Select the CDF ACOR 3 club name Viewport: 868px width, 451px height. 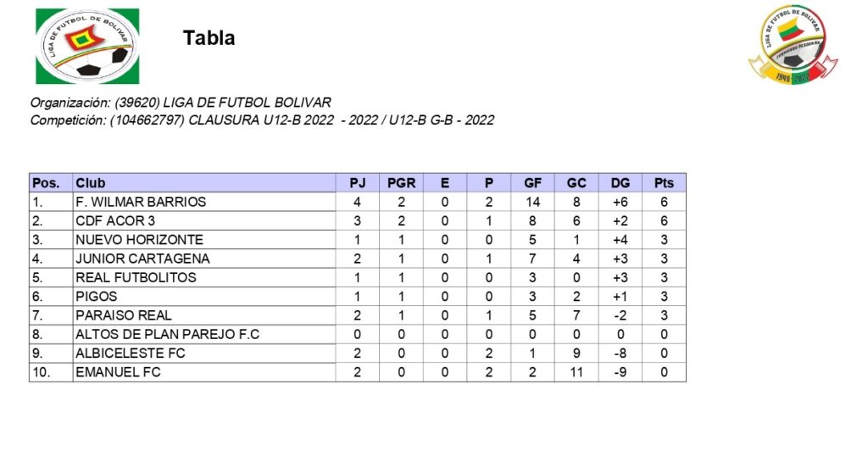coord(115,220)
